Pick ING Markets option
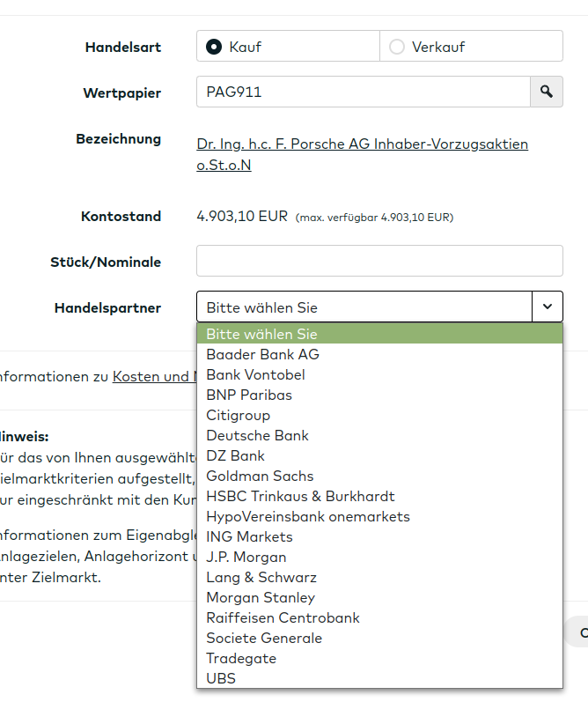Screen dimensions: 588x702 (x=379, y=536)
